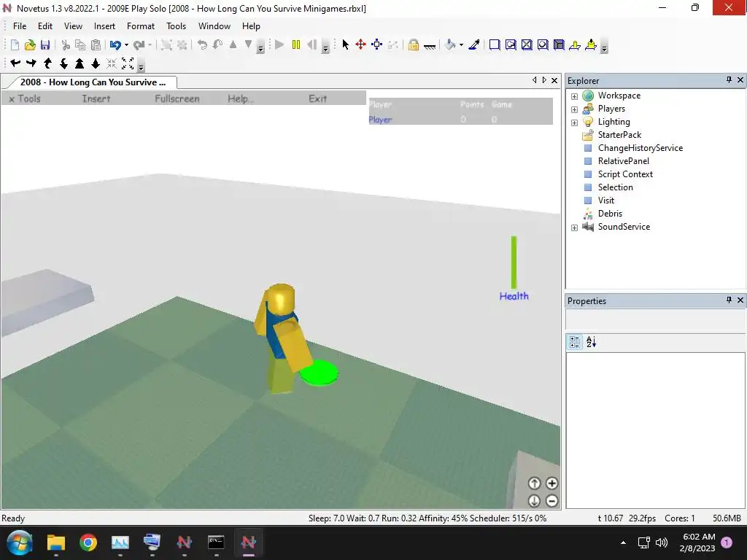This screenshot has height=560, width=747.
Task: Tilt camera down with curved down arrow
Action: [63, 63]
